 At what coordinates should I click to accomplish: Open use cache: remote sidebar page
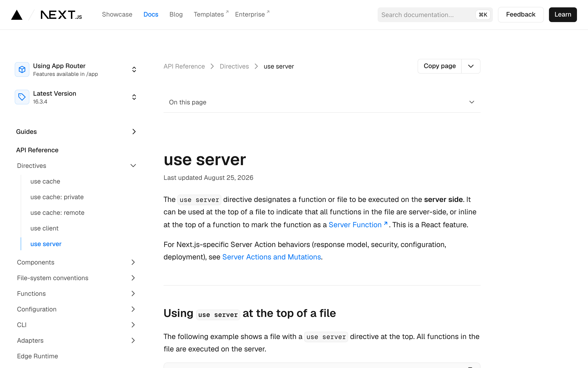(x=57, y=213)
